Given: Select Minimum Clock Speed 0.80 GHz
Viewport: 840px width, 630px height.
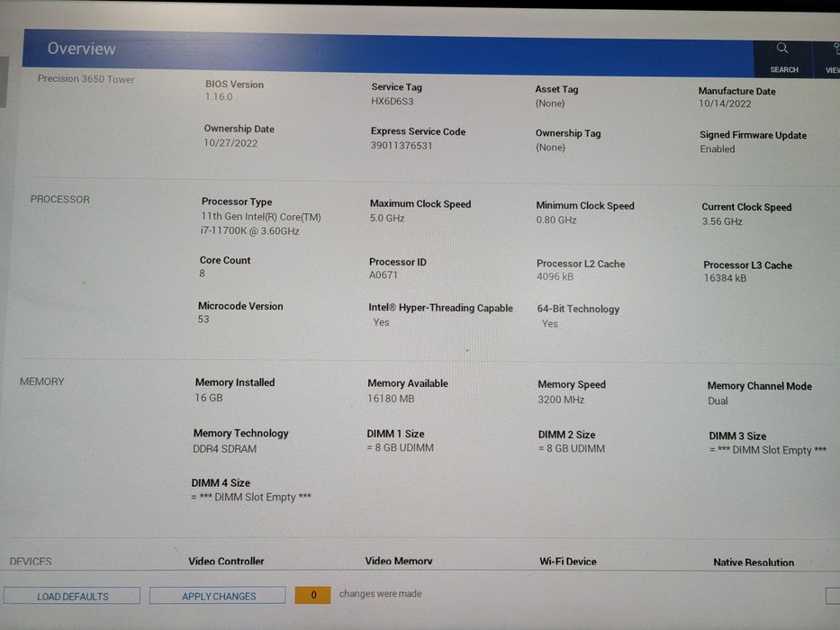Looking at the screenshot, I should (x=556, y=220).
